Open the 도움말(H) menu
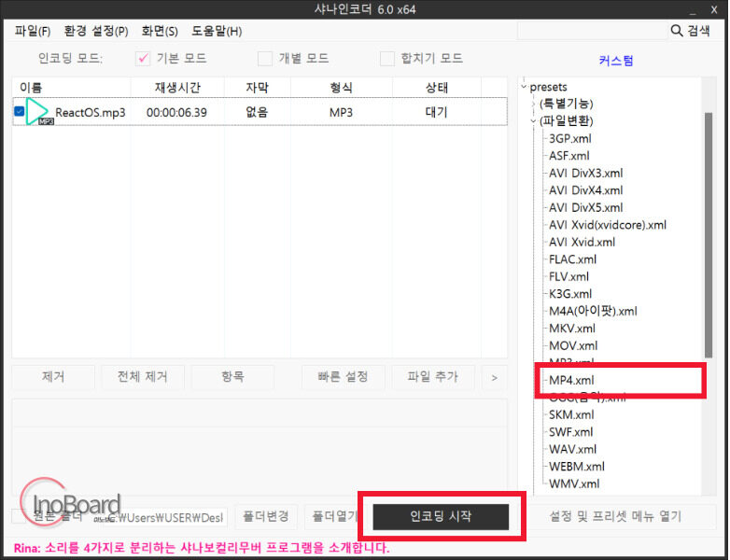Viewport: 730px width, 560px height. point(217,31)
